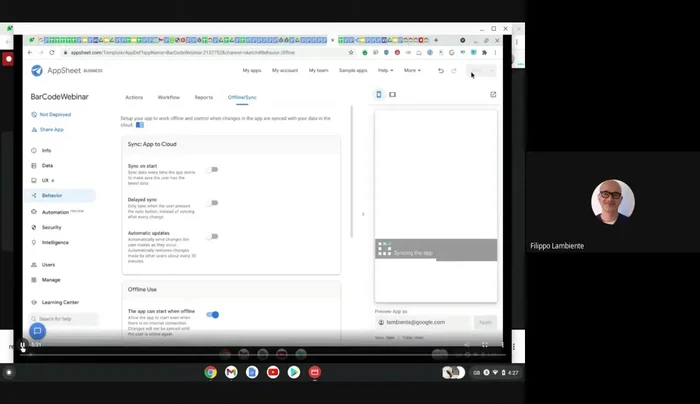This screenshot has height=404, width=700.
Task: Open Learning Center in the sidebar
Action: (60, 302)
